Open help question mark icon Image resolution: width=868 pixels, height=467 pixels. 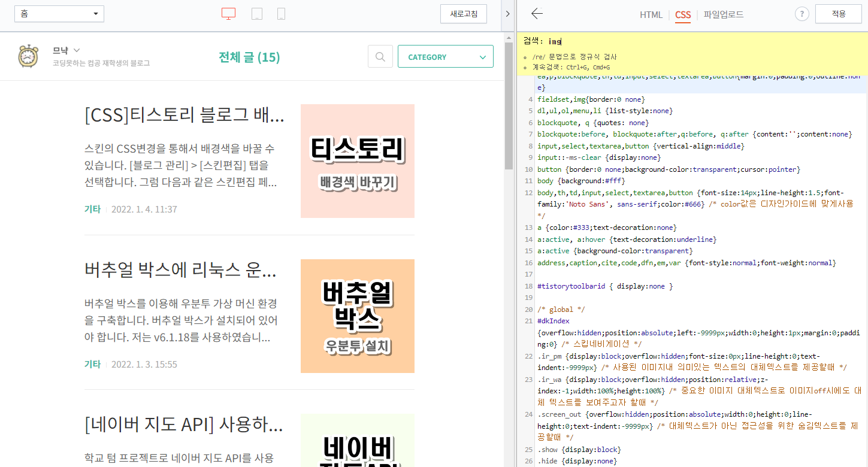pyautogui.click(x=802, y=14)
